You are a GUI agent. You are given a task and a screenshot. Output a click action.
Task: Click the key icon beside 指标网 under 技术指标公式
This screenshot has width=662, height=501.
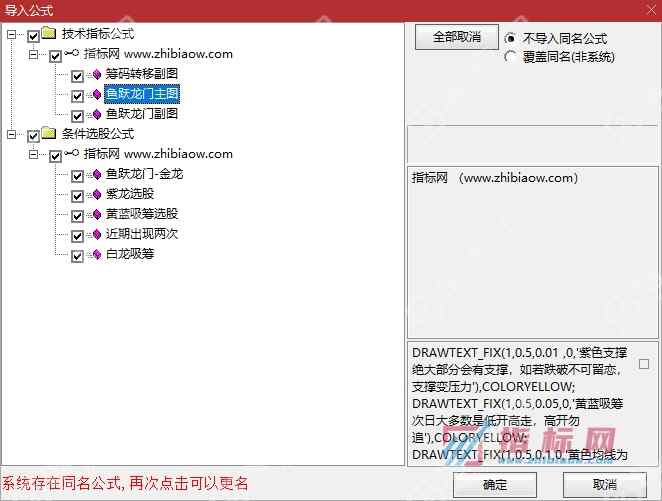pos(72,53)
